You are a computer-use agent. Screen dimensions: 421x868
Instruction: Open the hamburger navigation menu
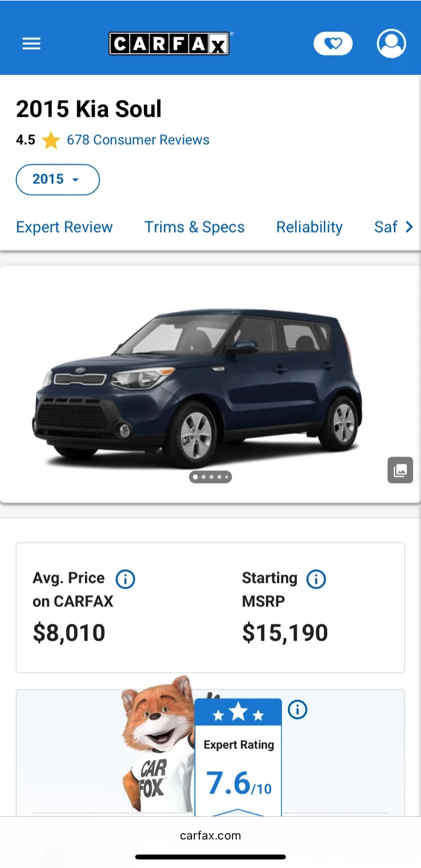(31, 44)
